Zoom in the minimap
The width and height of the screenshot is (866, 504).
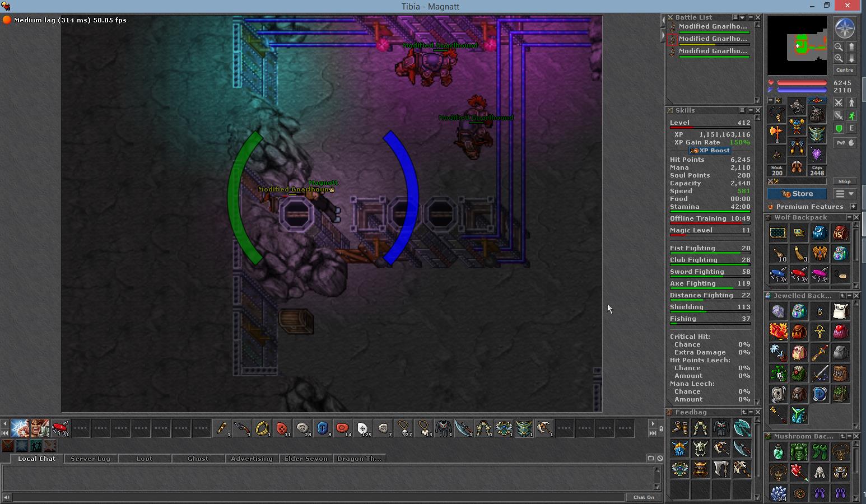pos(839,58)
